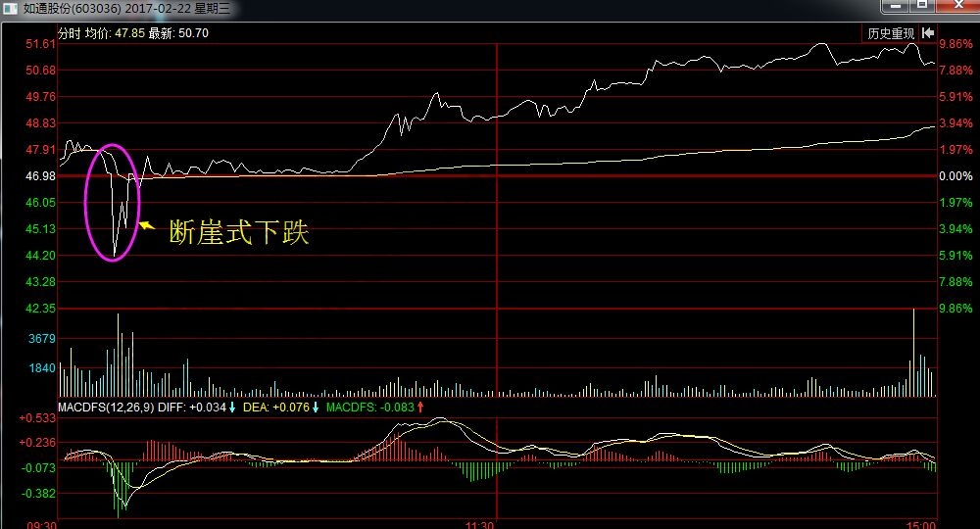
Task: Click the 最新 50.70 latest price readout
Action: [178, 33]
